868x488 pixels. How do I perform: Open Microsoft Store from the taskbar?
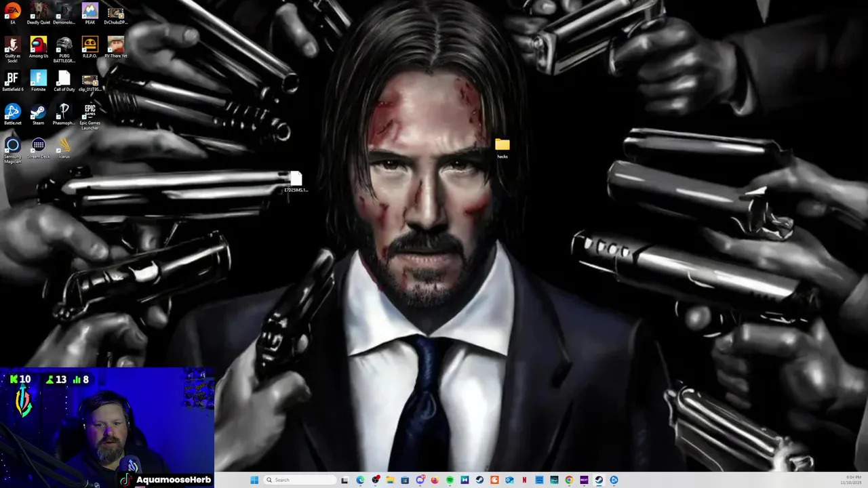[x=405, y=480]
